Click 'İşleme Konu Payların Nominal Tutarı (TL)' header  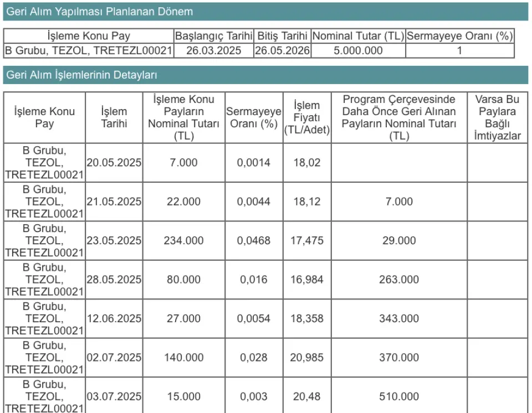tap(184, 117)
